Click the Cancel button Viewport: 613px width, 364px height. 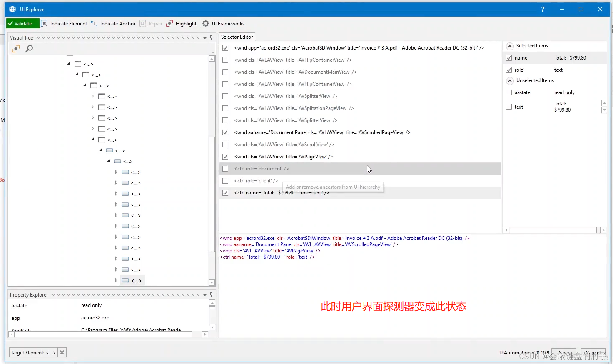point(593,353)
